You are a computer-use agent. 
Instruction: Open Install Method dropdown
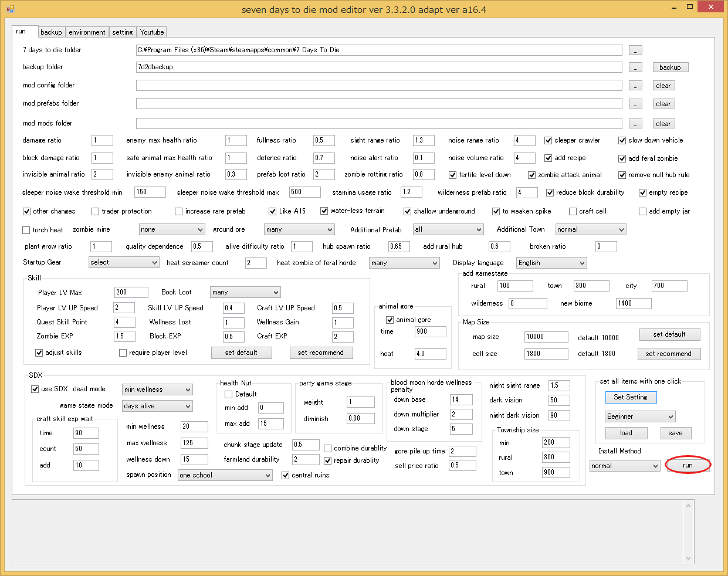625,466
